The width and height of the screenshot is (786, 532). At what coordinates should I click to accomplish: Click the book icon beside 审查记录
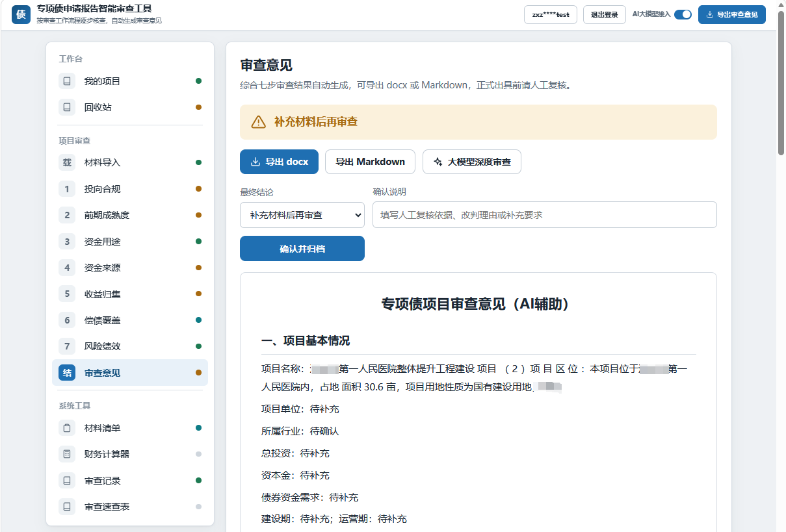click(x=67, y=481)
